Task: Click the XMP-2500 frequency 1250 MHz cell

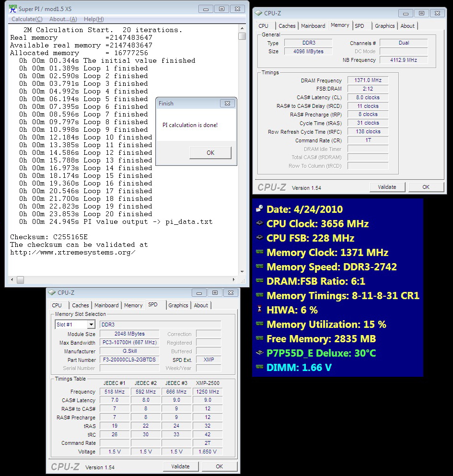Action: pyautogui.click(x=208, y=392)
